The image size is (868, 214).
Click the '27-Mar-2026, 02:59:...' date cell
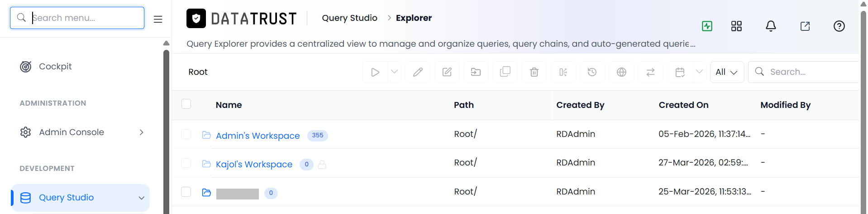(x=703, y=162)
